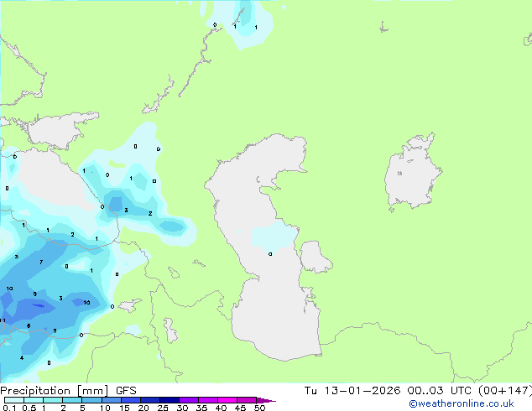Click the '00..03 UTC' time range text
Image resolution: width=532 pixels, height=411 pixels.
440,391
